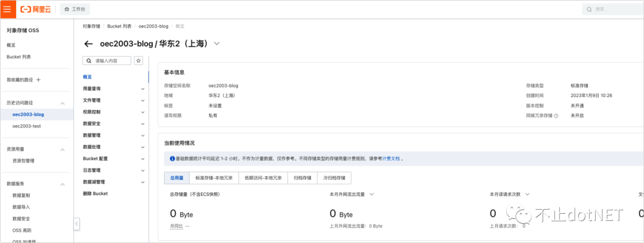Collapse the 资源用量 section
Screen dimensions: 644x243
click(x=63, y=149)
